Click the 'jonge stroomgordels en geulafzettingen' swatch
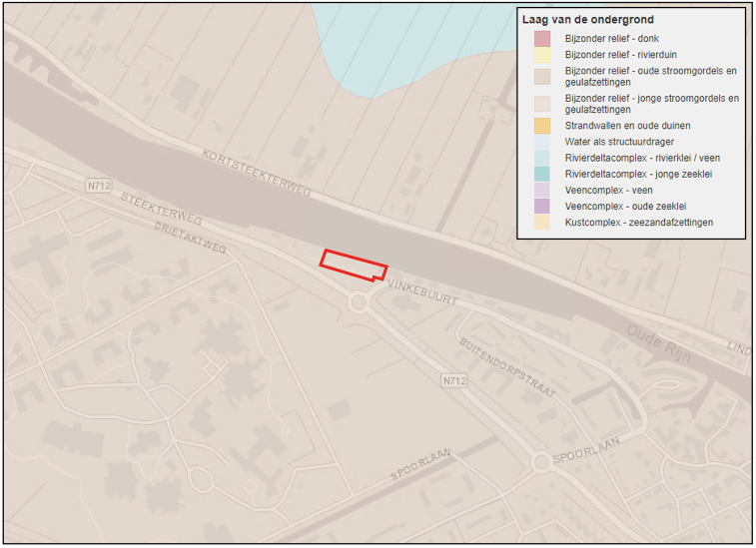Viewport: 756px width, 548px height. [x=542, y=104]
